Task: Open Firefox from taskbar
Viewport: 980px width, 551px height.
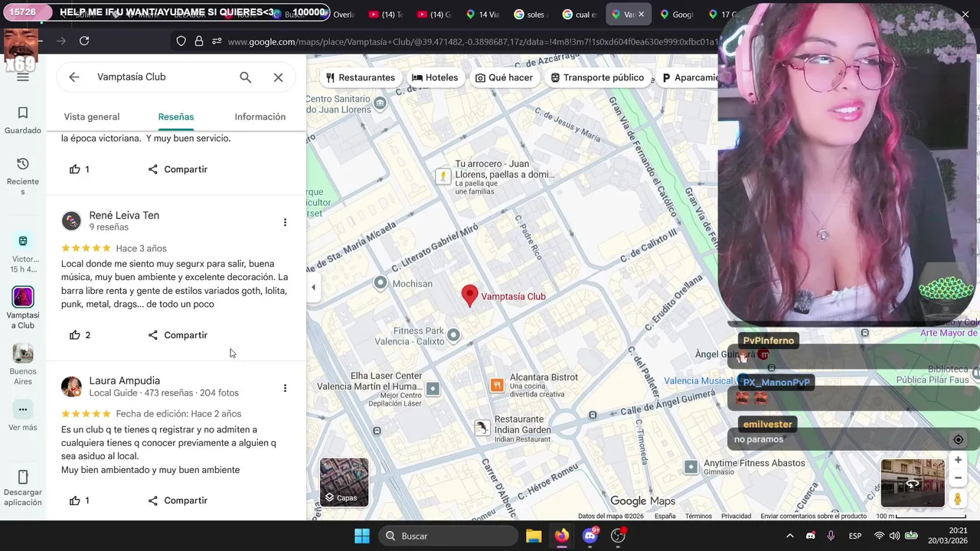Action: point(562,536)
